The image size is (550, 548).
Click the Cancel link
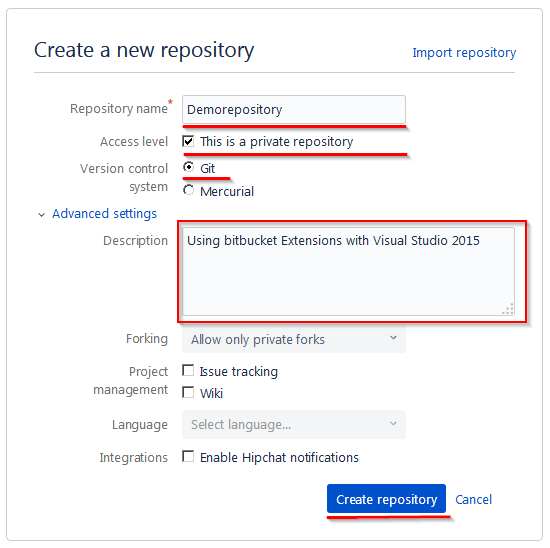[474, 499]
